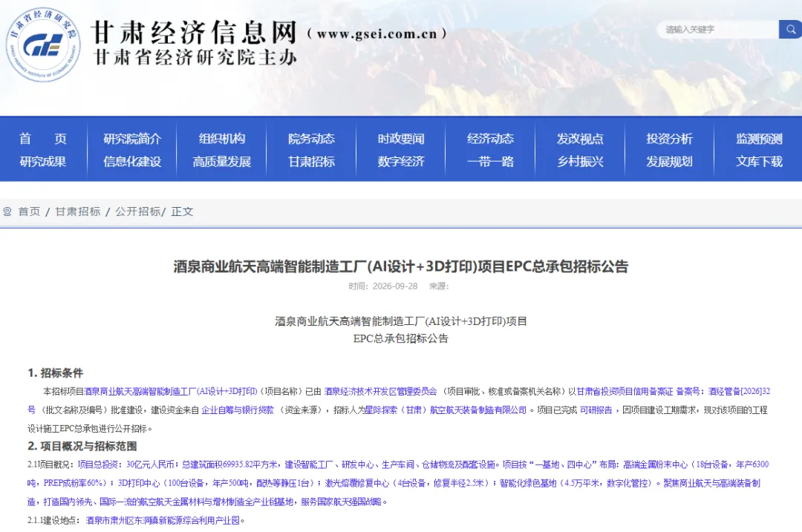Open the 投资分析 nav menu item
The height and width of the screenshot is (532, 802).
pyautogui.click(x=670, y=139)
